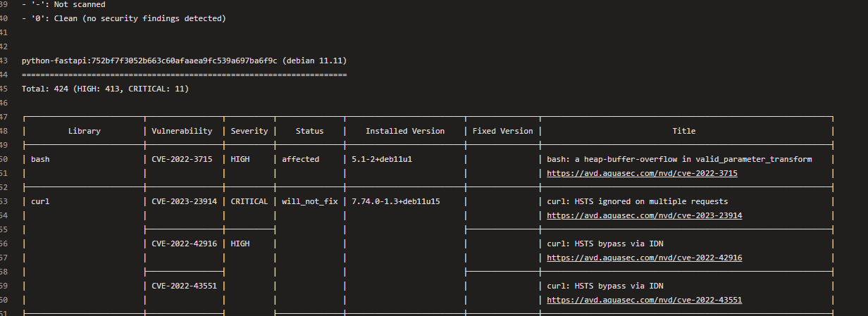The height and width of the screenshot is (316, 868).
Task: Visit the cve-2022-43551 advisory URL
Action: pos(644,300)
